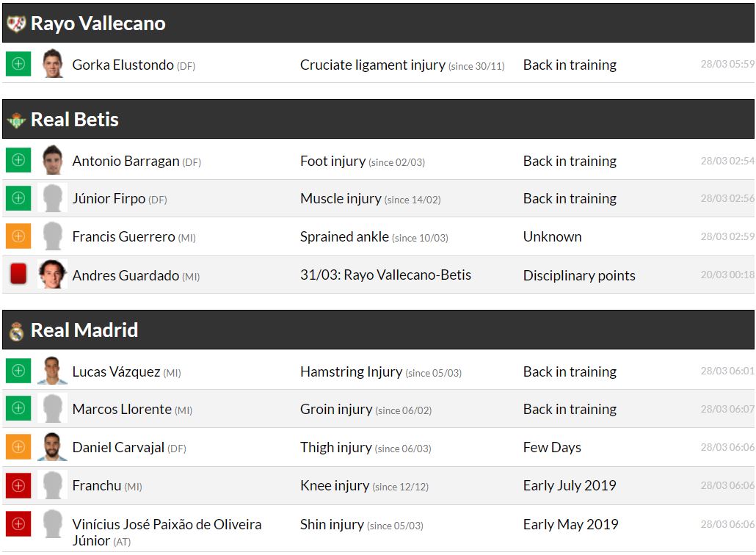The height and width of the screenshot is (555, 756).
Task: Click Rayo Vallecano club crest icon
Action: point(16,23)
